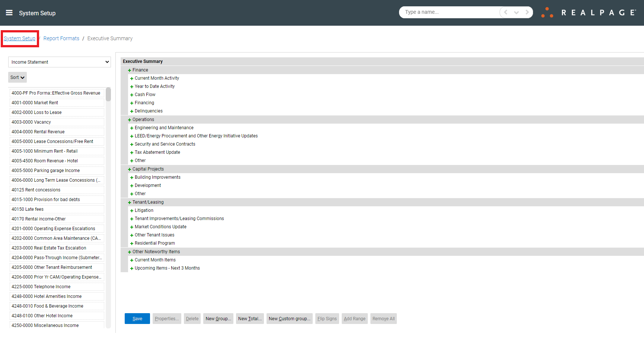Screen dimensions: 644x337
Task: Type a name in the search field
Action: click(x=447, y=12)
